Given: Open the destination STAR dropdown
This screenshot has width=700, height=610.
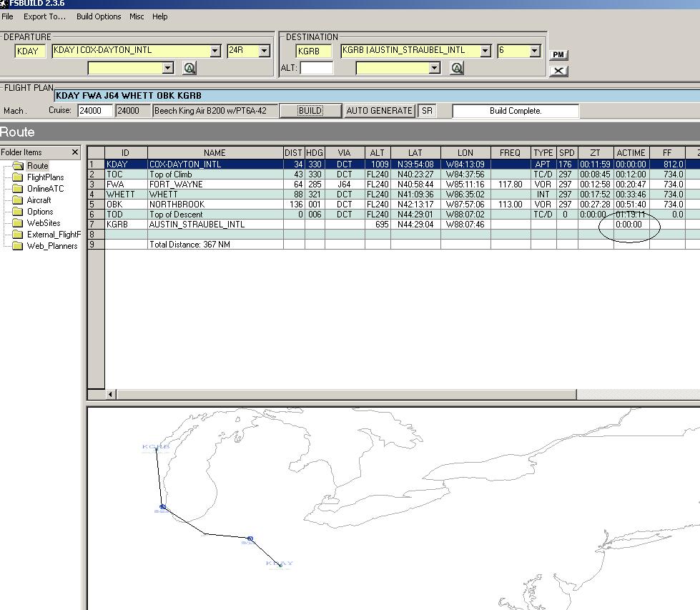Looking at the screenshot, I should 435,68.
